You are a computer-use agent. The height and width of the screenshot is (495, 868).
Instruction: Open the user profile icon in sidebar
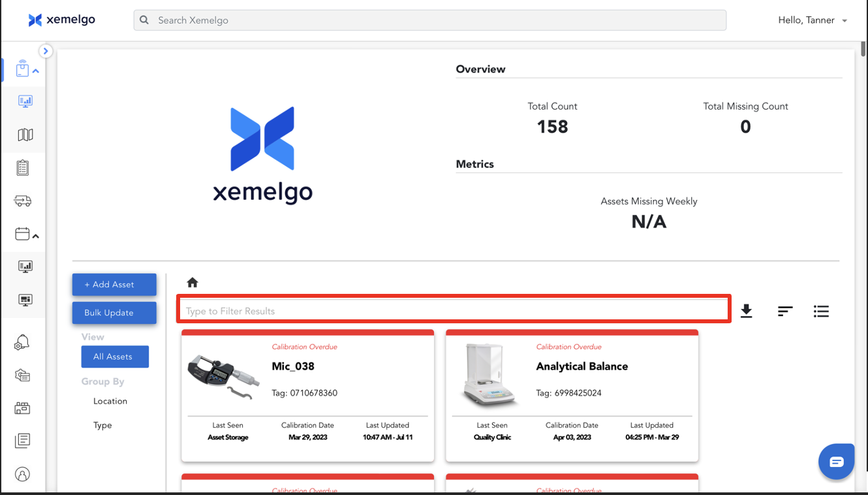click(22, 474)
